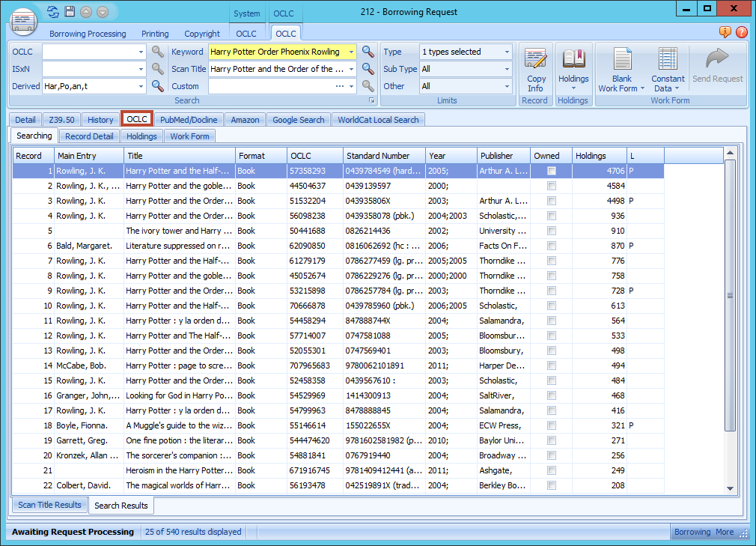This screenshot has height=546, width=756.
Task: Open the Holdings icon in the ribbon
Action: (x=573, y=67)
